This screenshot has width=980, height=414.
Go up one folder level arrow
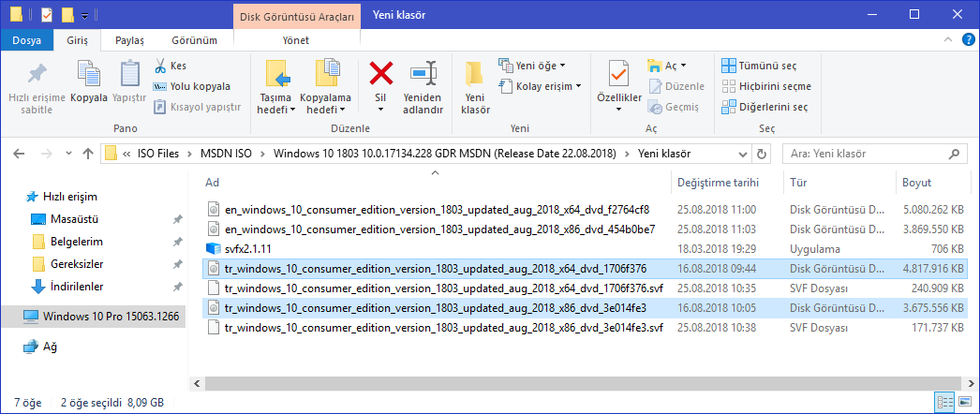click(88, 154)
